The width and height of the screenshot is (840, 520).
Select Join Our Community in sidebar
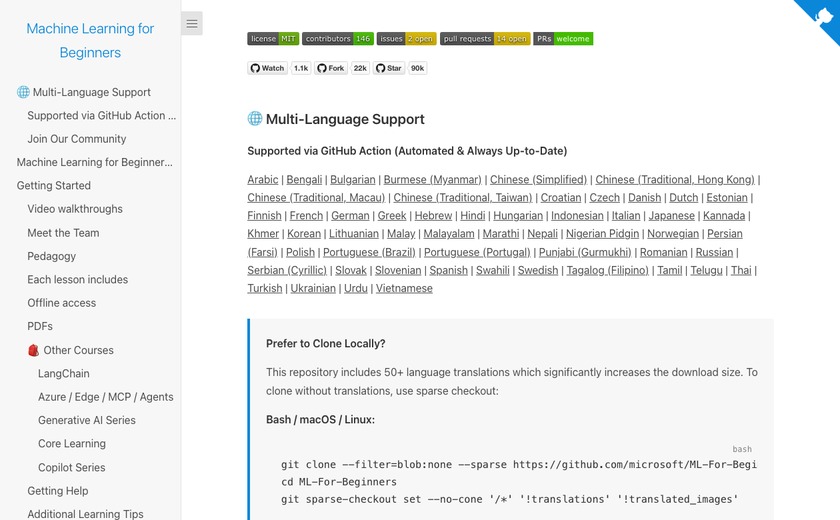click(x=77, y=139)
